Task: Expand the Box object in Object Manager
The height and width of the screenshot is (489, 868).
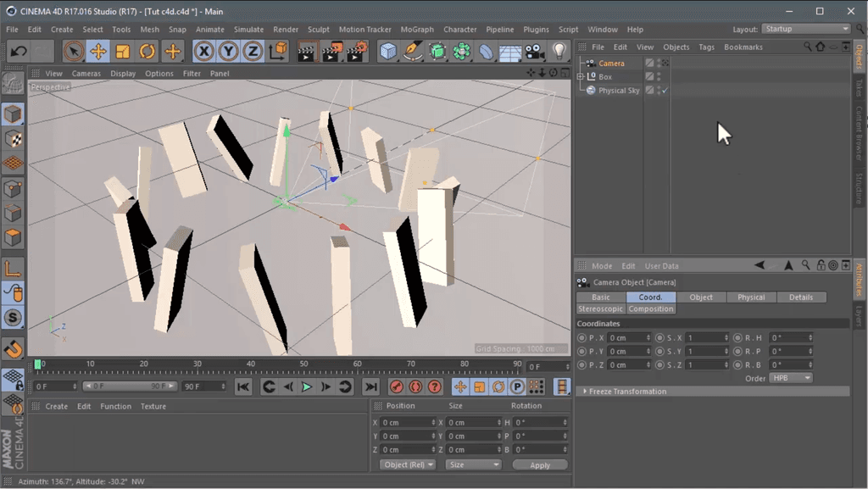Action: 580,76
